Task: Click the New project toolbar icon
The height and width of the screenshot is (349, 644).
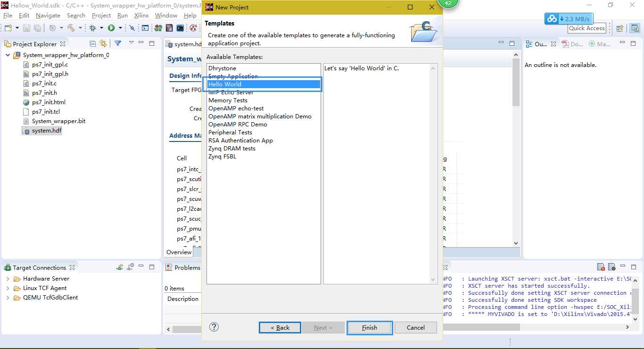Action: pos(8,28)
